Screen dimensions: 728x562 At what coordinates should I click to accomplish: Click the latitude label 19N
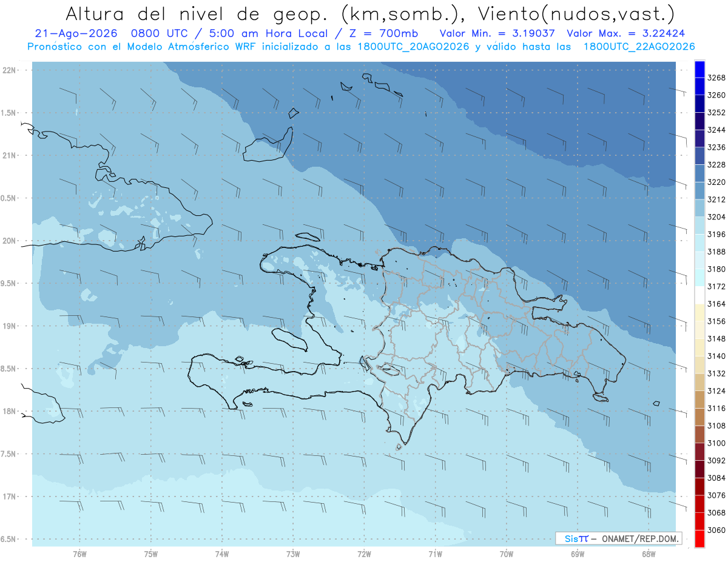[x=10, y=326]
